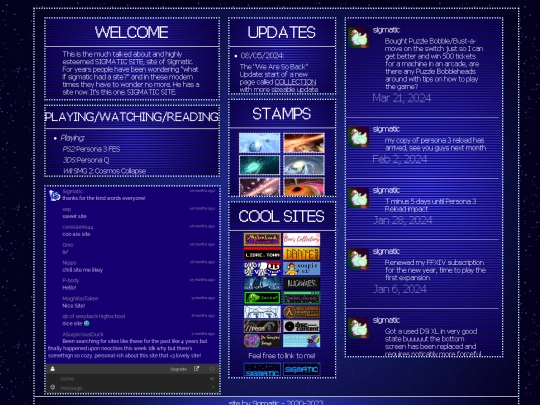Screen dimensions: 540x405
Task: Click the circular refresh icon in chatbox toolbar
Action: pos(212,369)
